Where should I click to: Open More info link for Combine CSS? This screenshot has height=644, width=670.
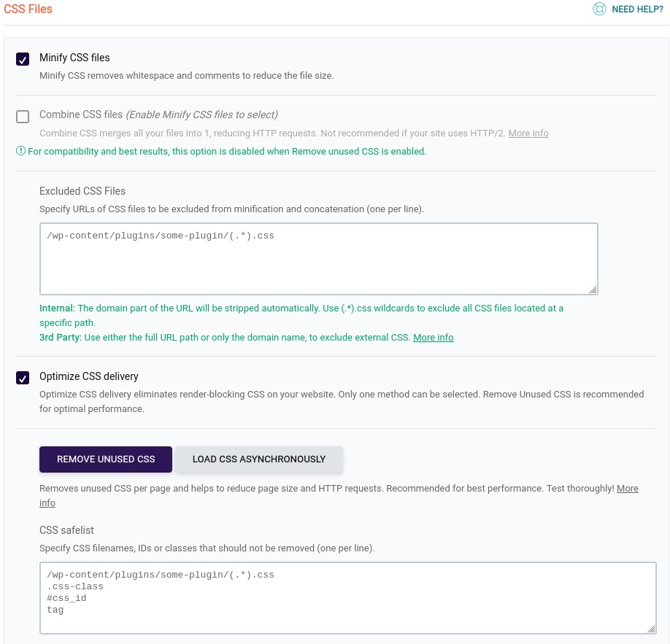click(528, 133)
